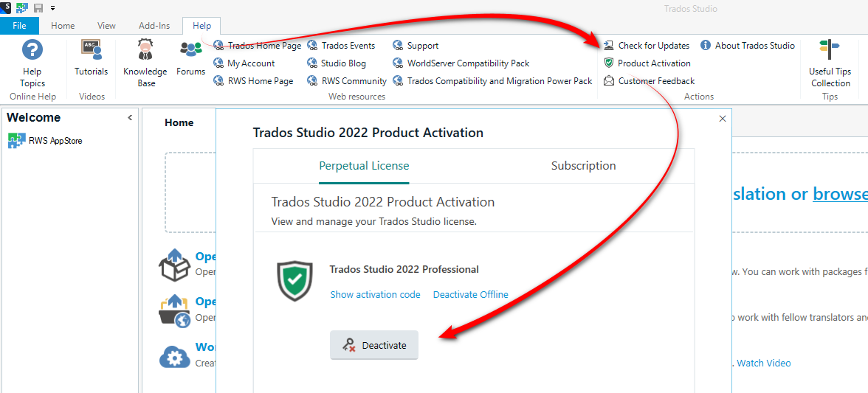The width and height of the screenshot is (868, 393).
Task: Select the Perpetual License tab
Action: point(365,166)
